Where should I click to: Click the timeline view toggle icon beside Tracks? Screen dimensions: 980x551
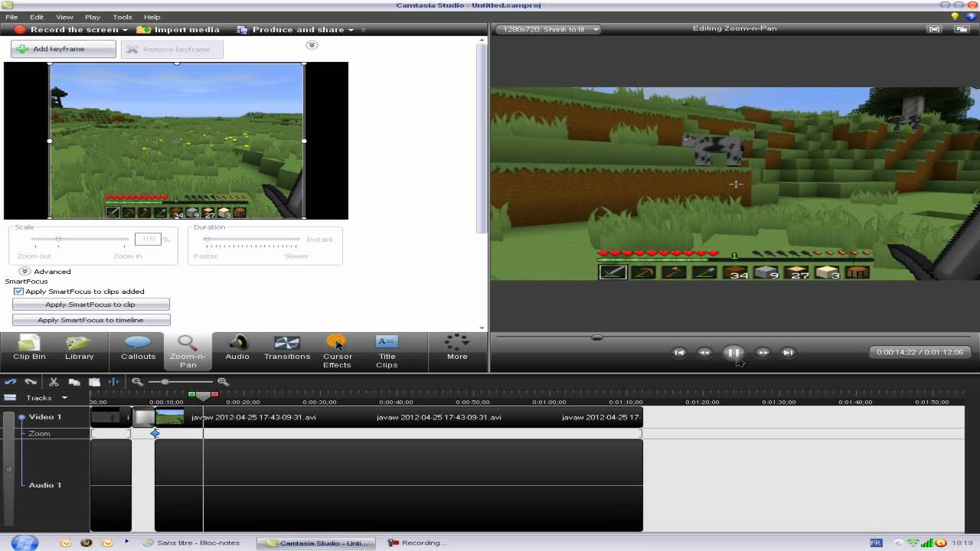[x=10, y=398]
